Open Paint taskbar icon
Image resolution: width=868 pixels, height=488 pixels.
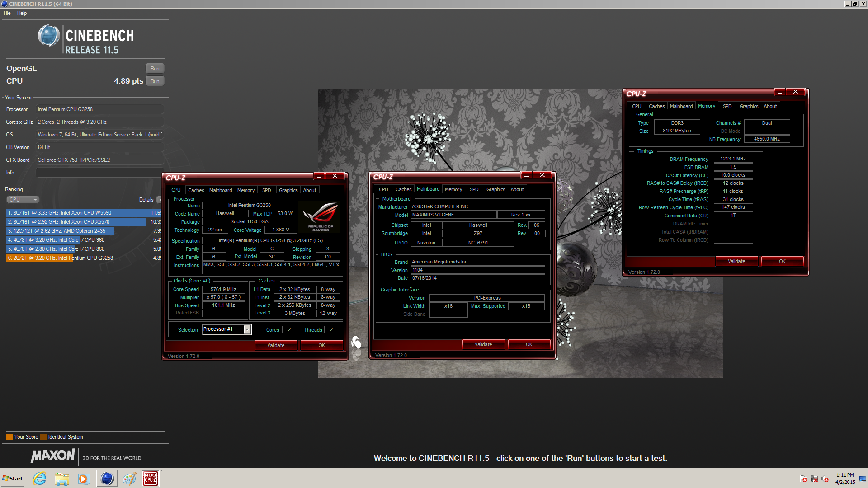click(x=129, y=479)
